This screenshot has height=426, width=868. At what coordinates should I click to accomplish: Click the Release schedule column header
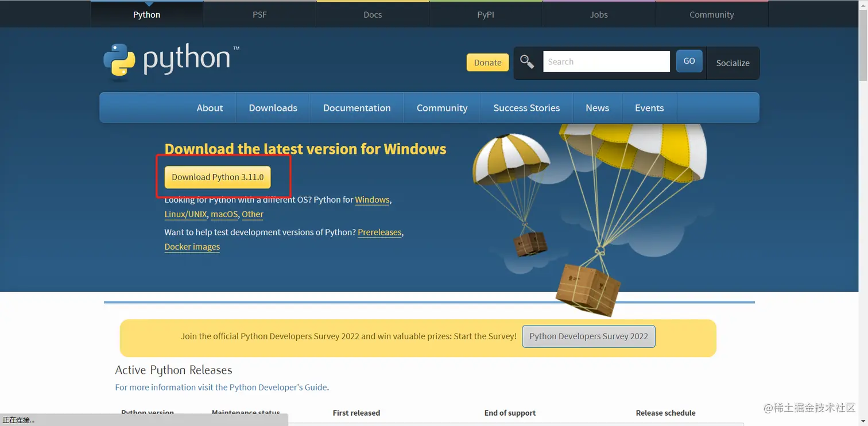(665, 413)
